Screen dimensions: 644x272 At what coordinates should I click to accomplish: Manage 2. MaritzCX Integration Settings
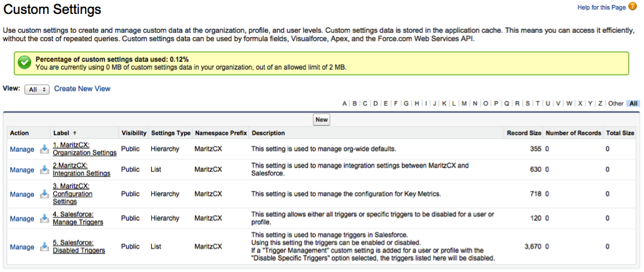pyautogui.click(x=22, y=170)
